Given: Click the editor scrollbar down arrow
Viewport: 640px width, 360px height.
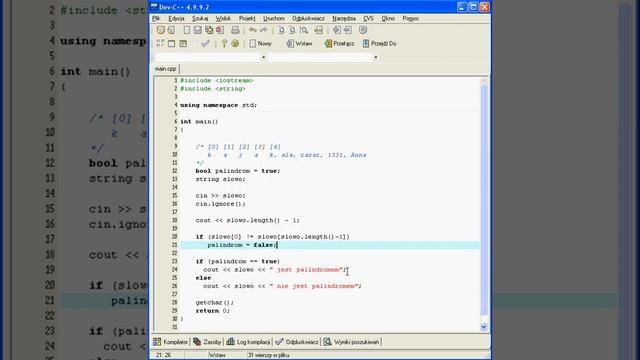Looking at the screenshot, I should point(484,327).
